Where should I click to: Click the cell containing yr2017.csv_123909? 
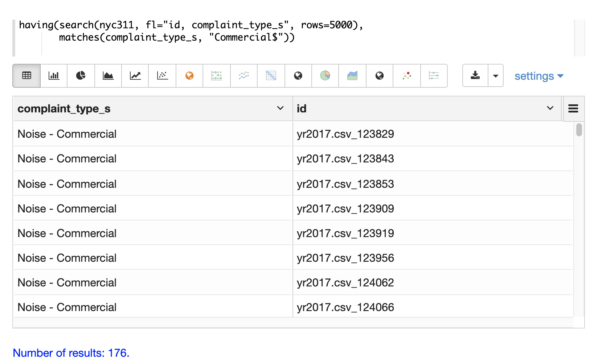[x=345, y=208]
